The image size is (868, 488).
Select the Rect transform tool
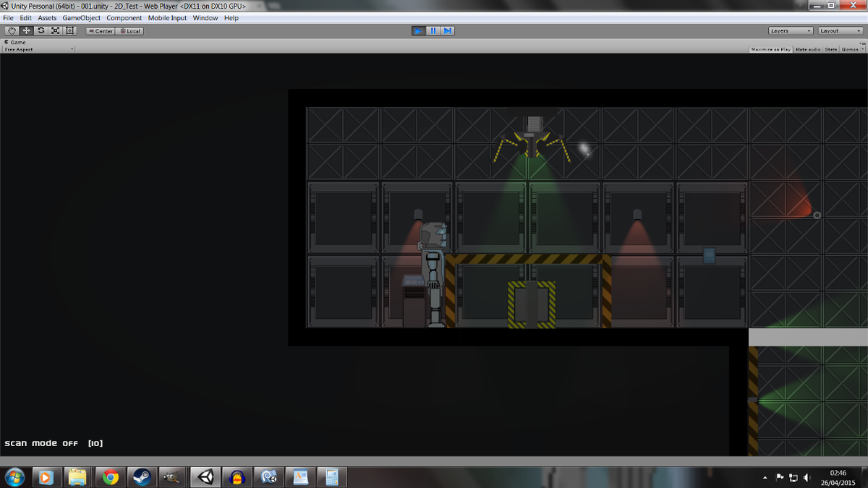tap(69, 31)
